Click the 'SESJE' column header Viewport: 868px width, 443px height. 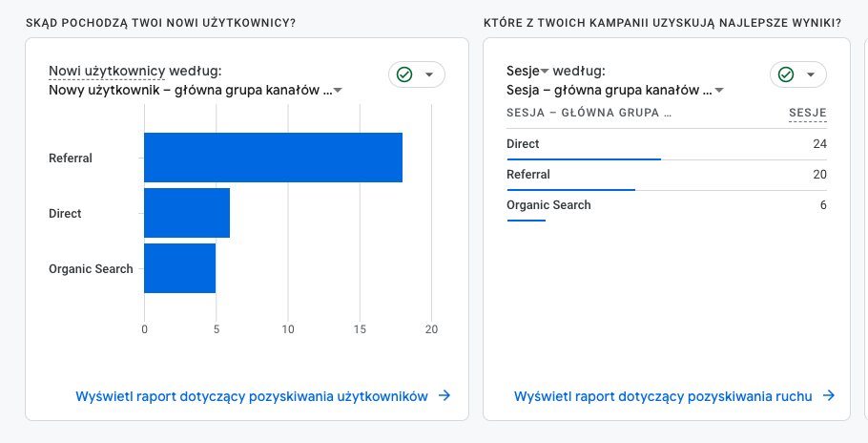point(808,113)
